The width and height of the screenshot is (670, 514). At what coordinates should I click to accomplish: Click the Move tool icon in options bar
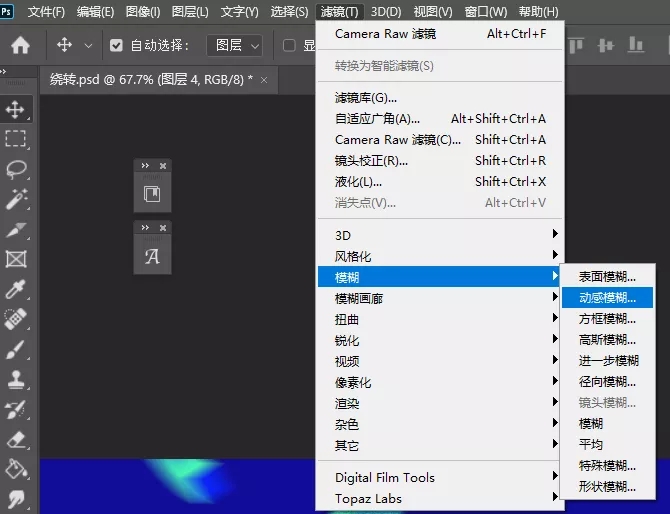pyautogui.click(x=64, y=44)
